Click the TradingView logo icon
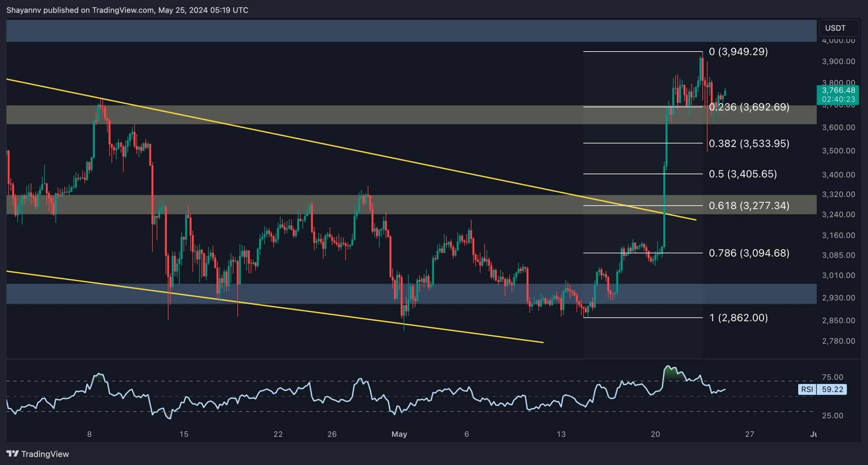868x465 pixels. [13, 453]
